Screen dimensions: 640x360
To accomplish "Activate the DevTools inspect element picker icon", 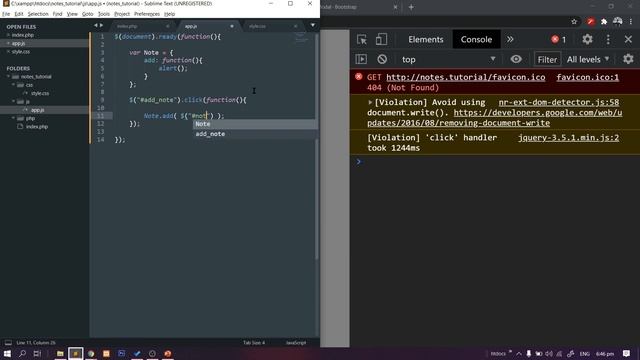I will [362, 40].
